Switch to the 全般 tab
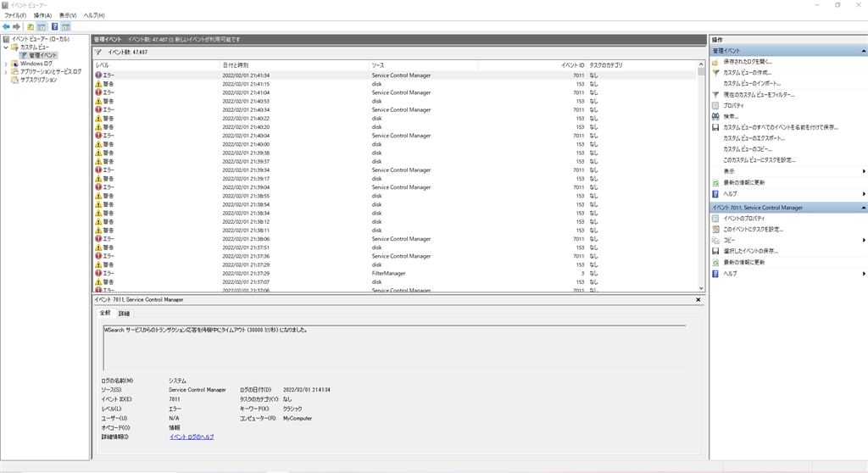This screenshot has width=868, height=473. 105,313
